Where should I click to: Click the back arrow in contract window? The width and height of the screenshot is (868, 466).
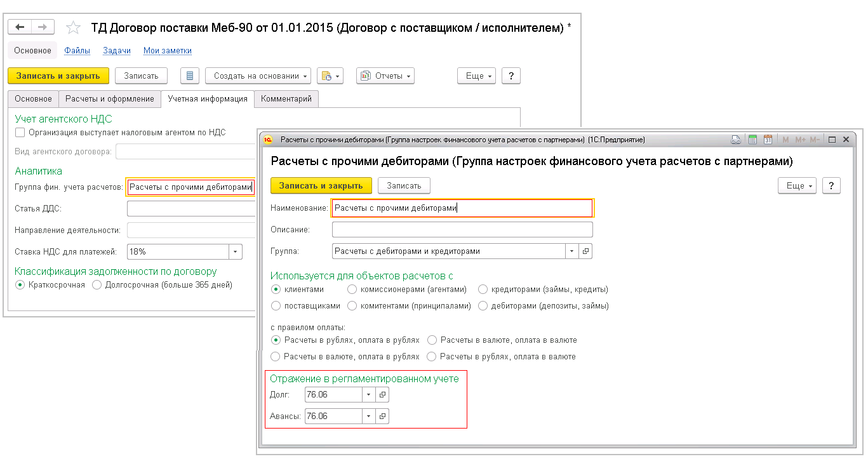tap(20, 27)
